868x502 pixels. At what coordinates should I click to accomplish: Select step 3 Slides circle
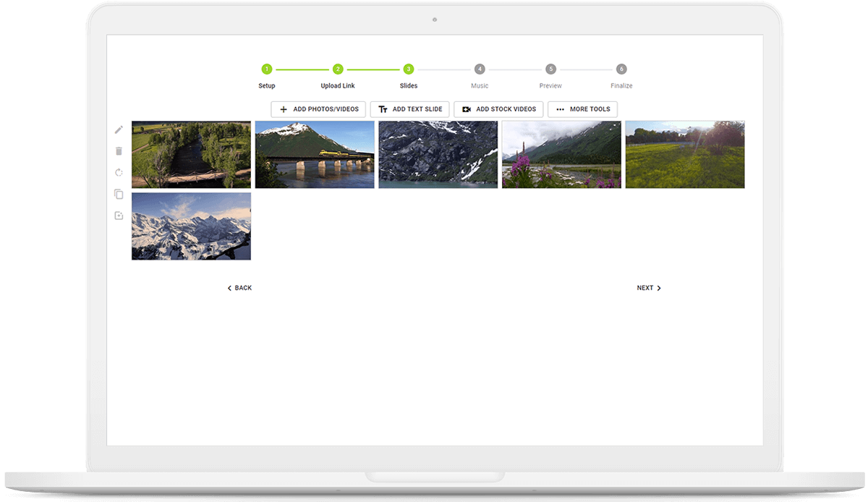(409, 69)
